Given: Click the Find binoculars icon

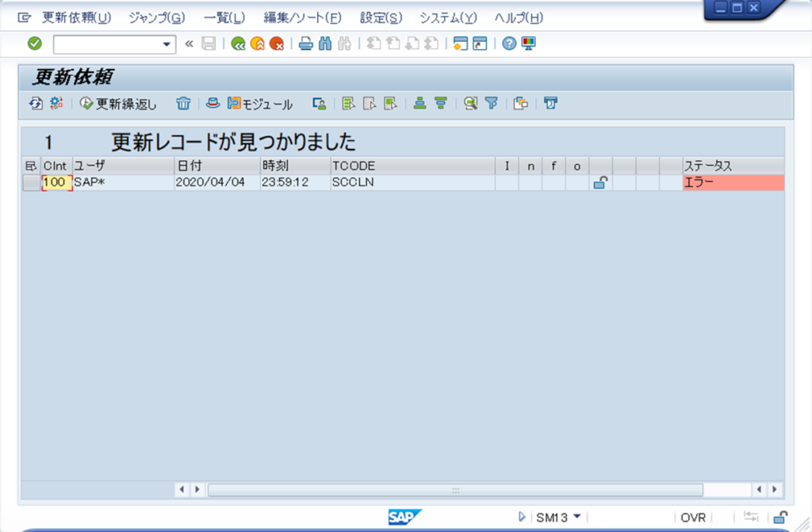Looking at the screenshot, I should coord(325,44).
